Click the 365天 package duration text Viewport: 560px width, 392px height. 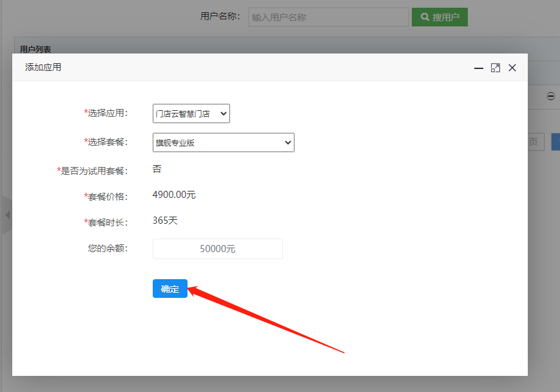(165, 220)
